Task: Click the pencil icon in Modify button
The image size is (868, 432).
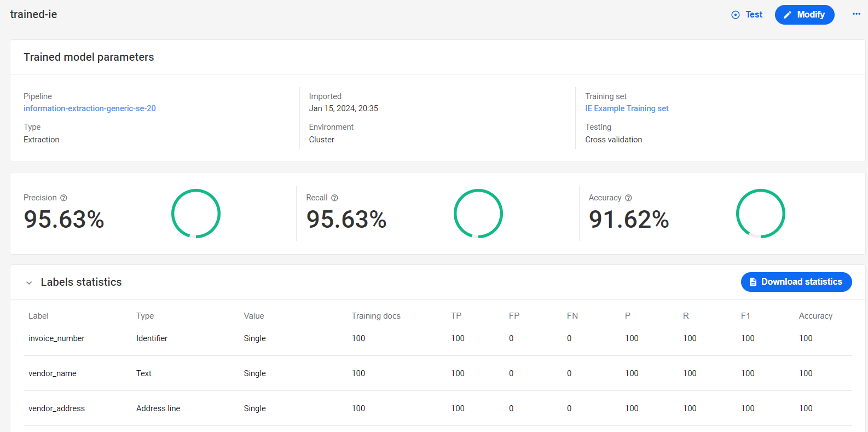Action: pyautogui.click(x=788, y=15)
